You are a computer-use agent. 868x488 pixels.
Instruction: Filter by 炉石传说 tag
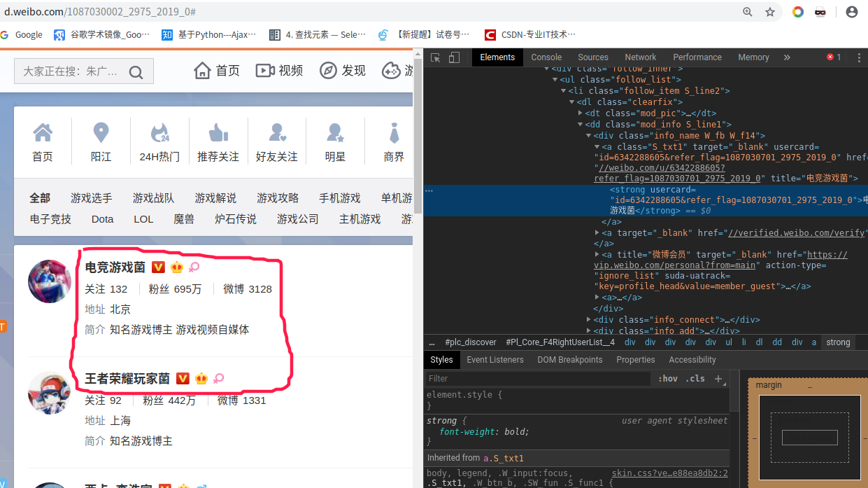pyautogui.click(x=236, y=219)
